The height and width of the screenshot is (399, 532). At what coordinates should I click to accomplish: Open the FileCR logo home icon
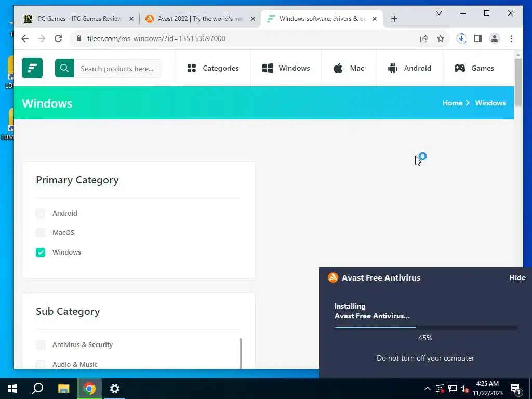coord(32,68)
